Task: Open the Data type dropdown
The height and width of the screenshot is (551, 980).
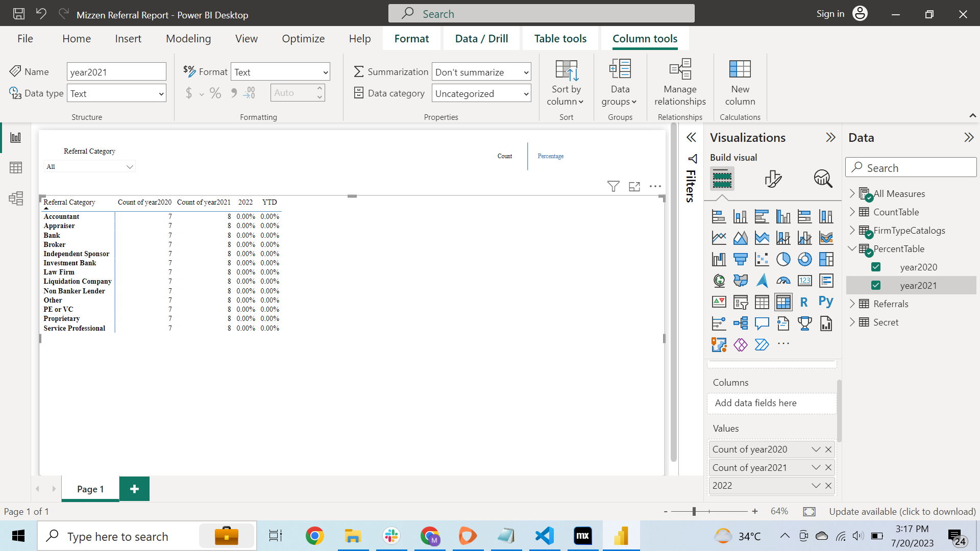Action: click(116, 93)
